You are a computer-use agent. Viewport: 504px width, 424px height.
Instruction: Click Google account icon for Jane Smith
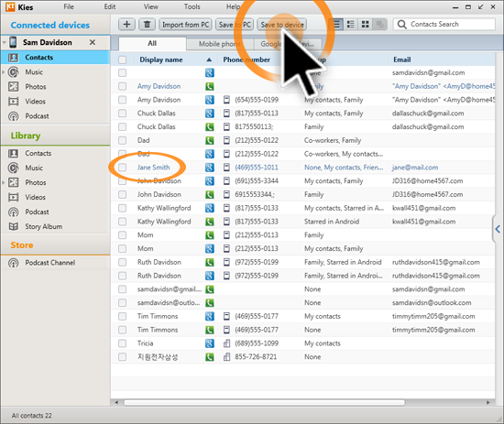210,168
